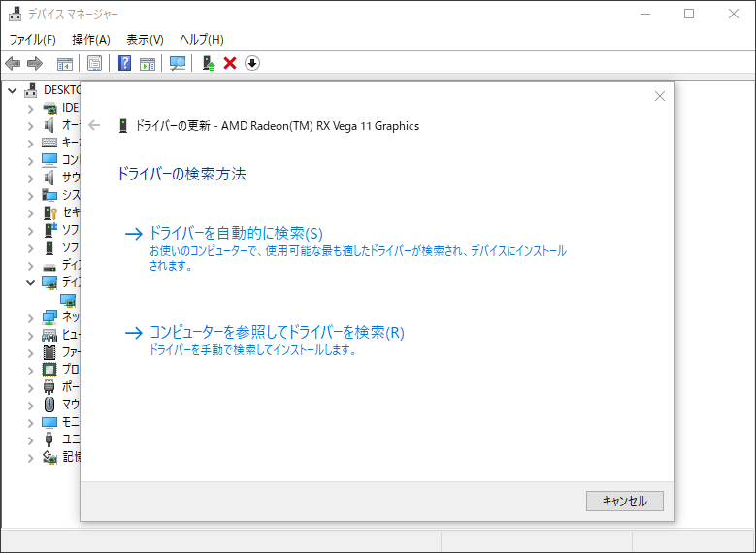Select the processor category icon
Viewport: 756px width, 553px height.
coord(49,370)
